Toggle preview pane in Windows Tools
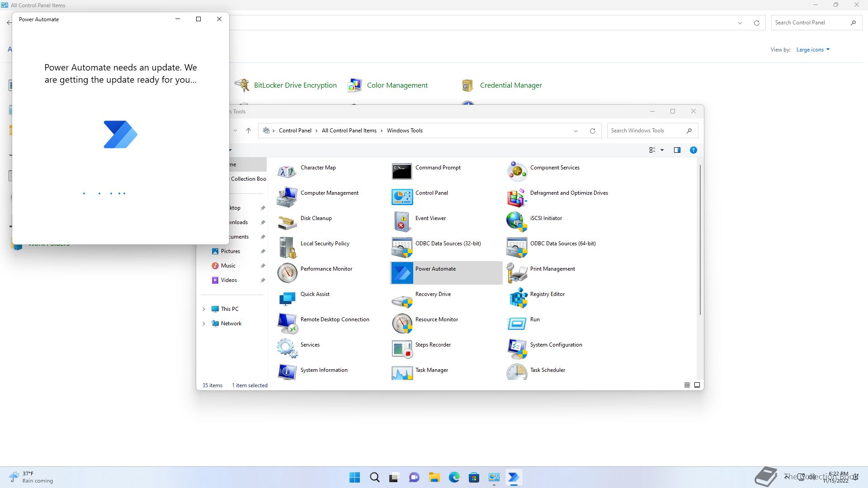 pos(677,150)
